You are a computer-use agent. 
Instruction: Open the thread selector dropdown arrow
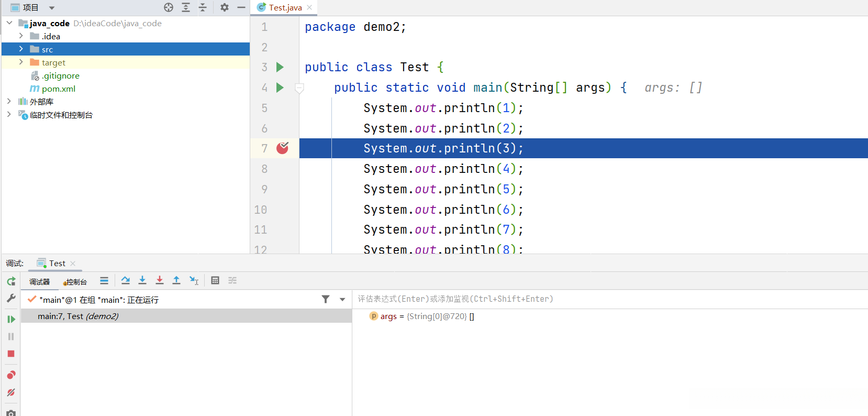[342, 300]
